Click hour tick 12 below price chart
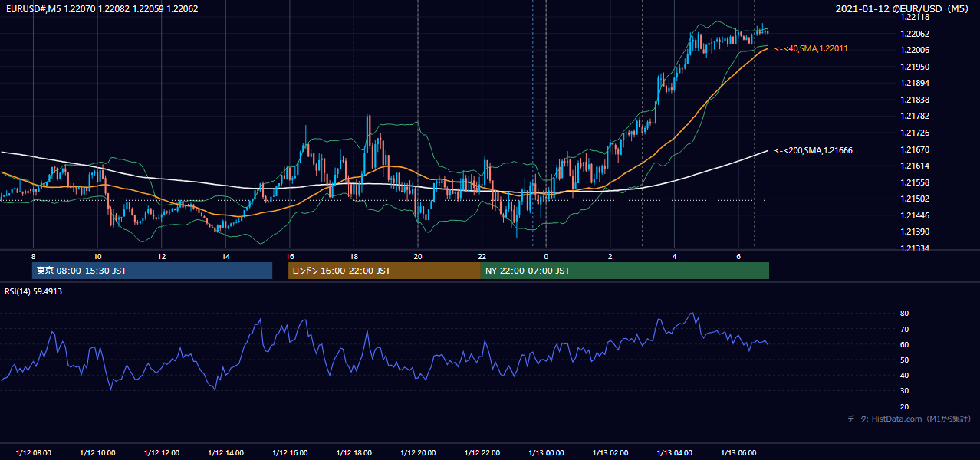This screenshot has height=460, width=980. tap(161, 255)
